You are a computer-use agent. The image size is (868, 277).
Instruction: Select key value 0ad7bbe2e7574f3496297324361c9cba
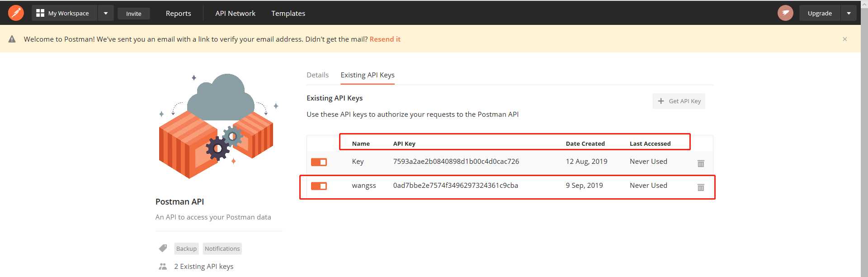(x=456, y=186)
